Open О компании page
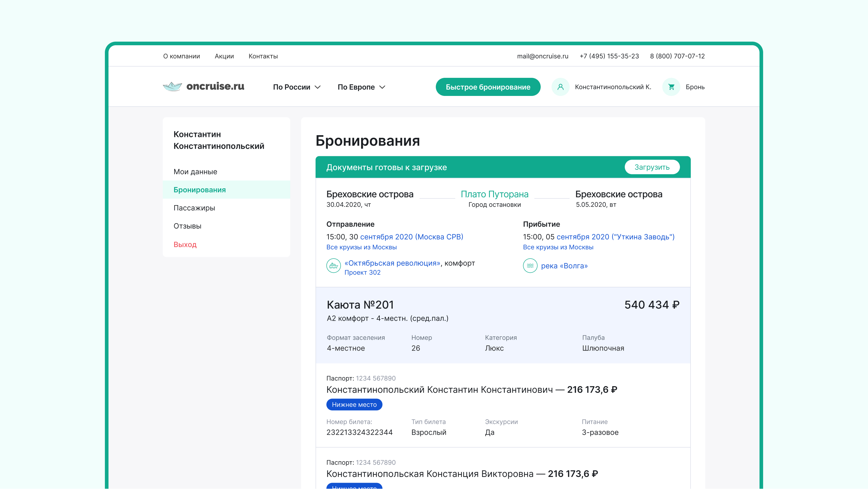Image resolution: width=868 pixels, height=489 pixels. 182,56
